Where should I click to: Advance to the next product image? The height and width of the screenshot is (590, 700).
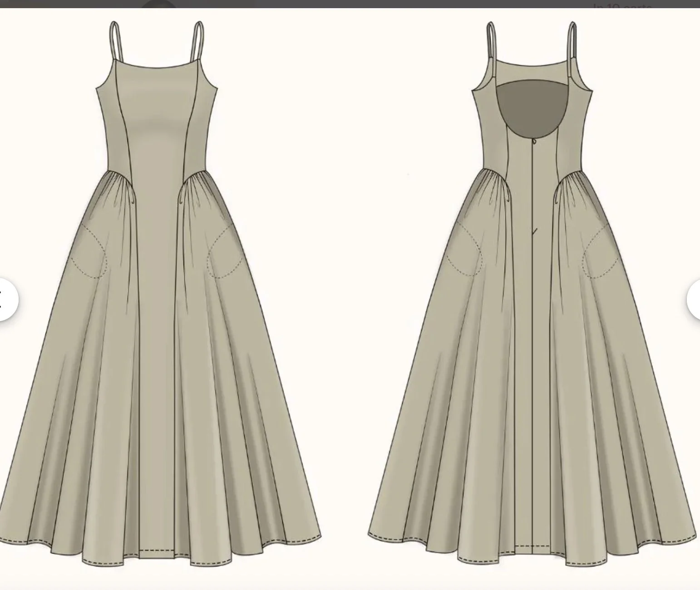click(694, 300)
